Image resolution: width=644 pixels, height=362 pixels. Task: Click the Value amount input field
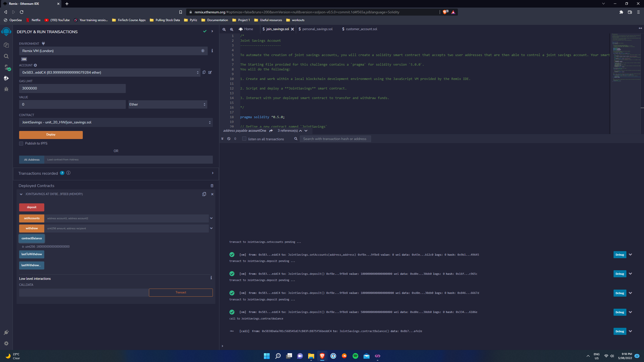pos(72,104)
